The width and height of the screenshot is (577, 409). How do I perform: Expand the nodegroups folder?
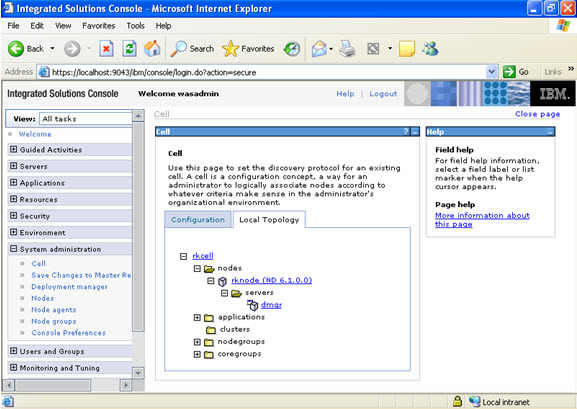pyautogui.click(x=197, y=342)
